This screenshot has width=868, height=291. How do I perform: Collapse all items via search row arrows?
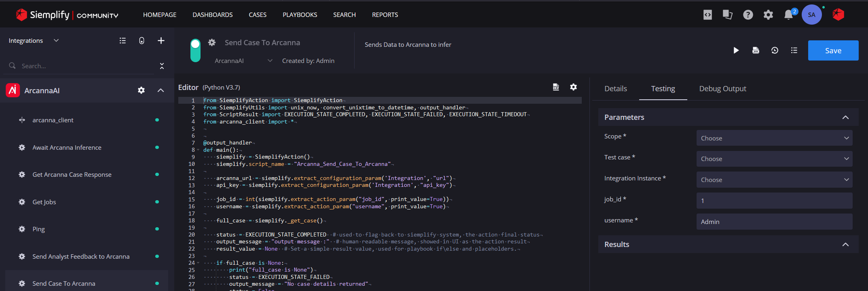162,66
